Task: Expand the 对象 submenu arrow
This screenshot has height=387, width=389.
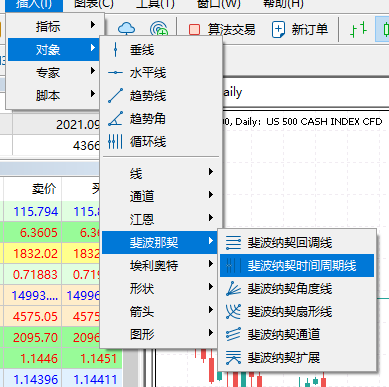Action: coord(93,48)
